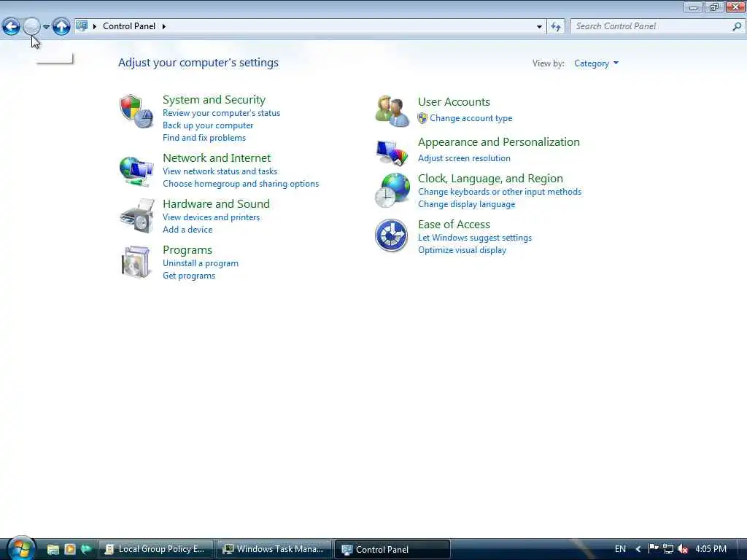The image size is (747, 560).
Task: Launch Explorer from the quick launch folder icon
Action: coord(53,550)
